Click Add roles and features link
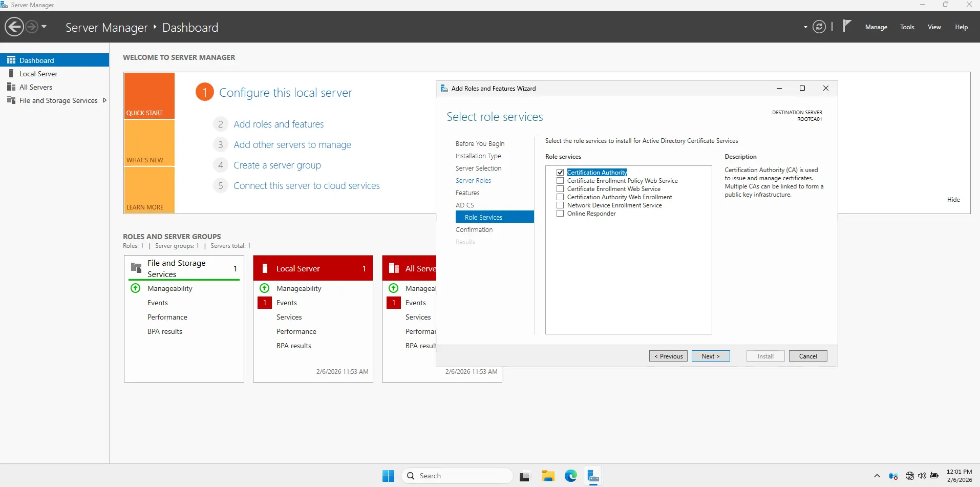This screenshot has width=980, height=487. pyautogui.click(x=279, y=124)
